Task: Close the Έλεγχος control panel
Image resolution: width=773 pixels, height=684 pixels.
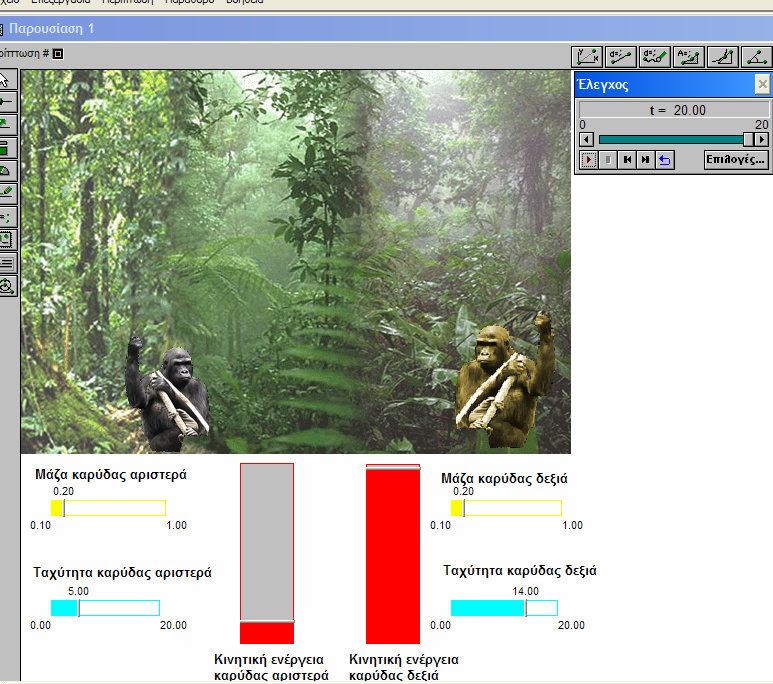Action: point(762,84)
